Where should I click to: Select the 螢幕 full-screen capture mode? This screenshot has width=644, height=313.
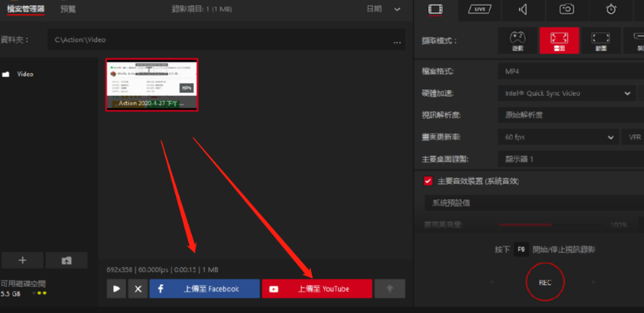click(560, 40)
